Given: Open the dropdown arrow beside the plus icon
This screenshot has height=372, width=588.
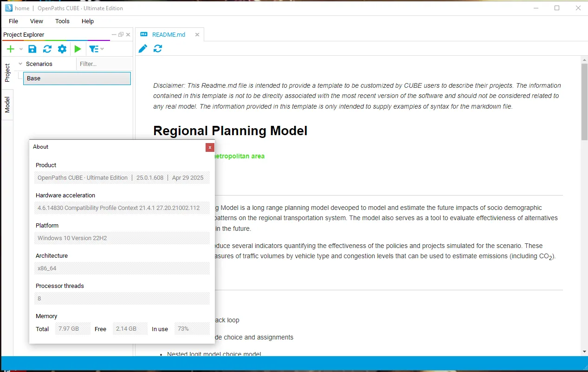Looking at the screenshot, I should click(21, 49).
